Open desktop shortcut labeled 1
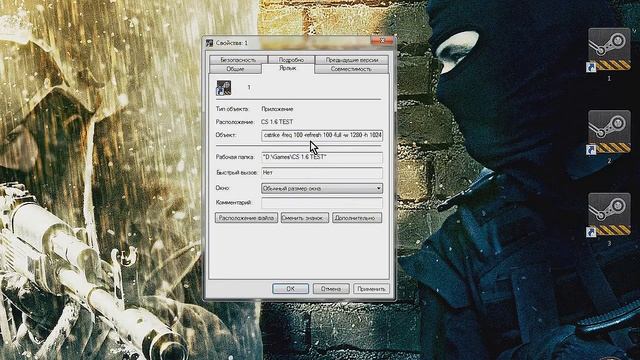The width and height of the screenshot is (640, 360). [x=609, y=50]
